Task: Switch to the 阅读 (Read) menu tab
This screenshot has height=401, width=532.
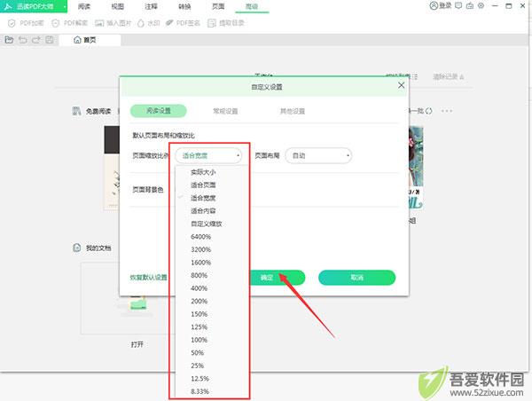Action: [84, 6]
